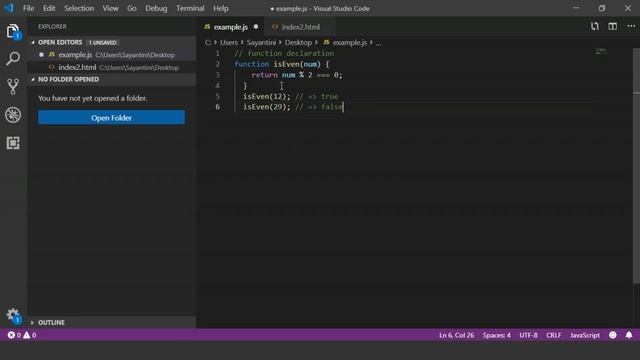This screenshot has width=640, height=360.
Task: Select index2.html in Open Editors list
Action: [111, 67]
